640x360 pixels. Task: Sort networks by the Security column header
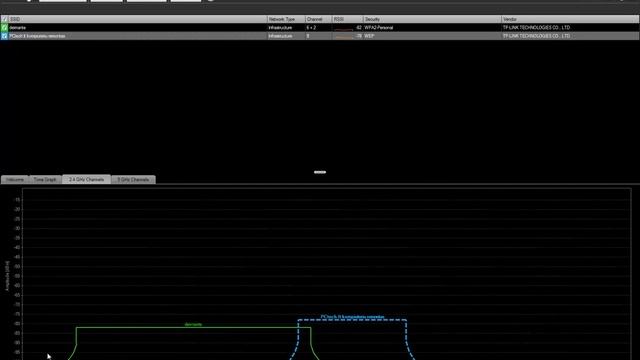pos(432,19)
